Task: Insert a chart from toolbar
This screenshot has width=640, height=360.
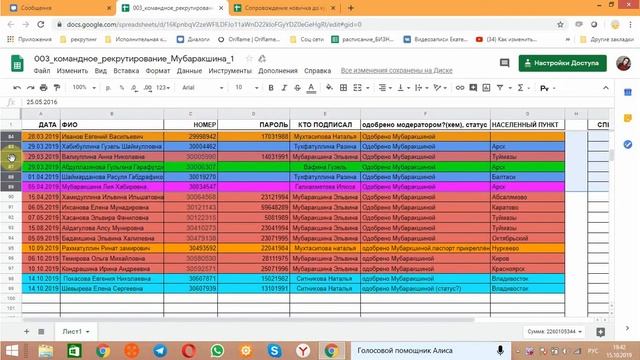Action: pos(486,88)
